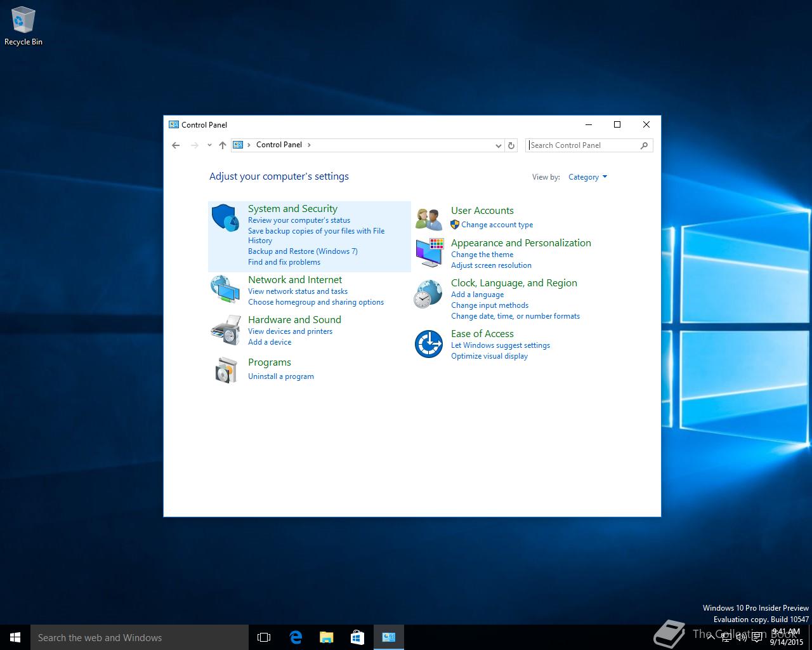
Task: Open the User Accounts people icon
Action: 429,219
